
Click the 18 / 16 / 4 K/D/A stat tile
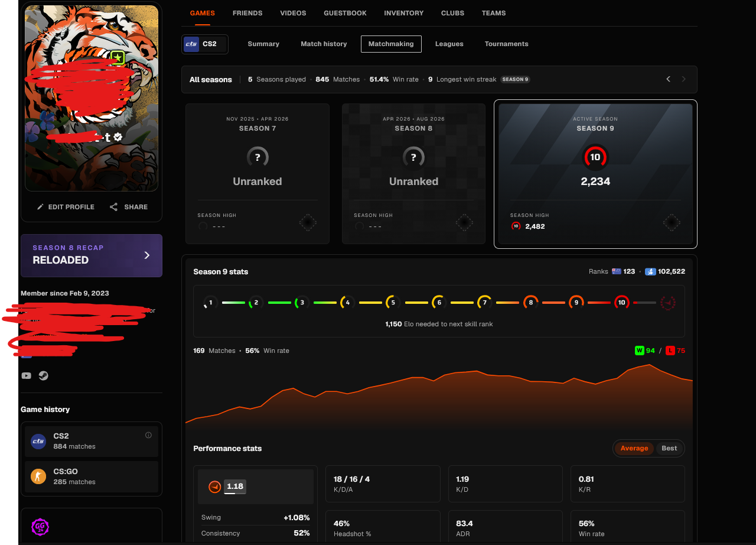point(383,485)
